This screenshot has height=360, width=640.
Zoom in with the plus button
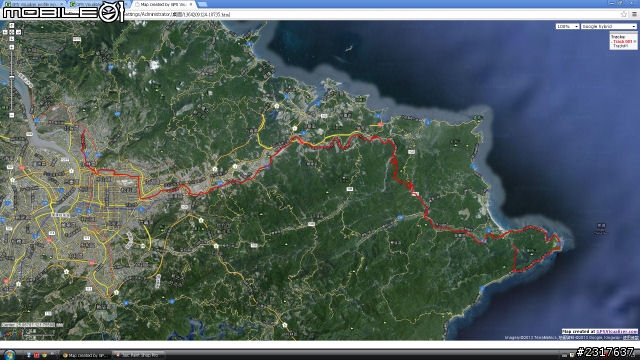coord(11,47)
